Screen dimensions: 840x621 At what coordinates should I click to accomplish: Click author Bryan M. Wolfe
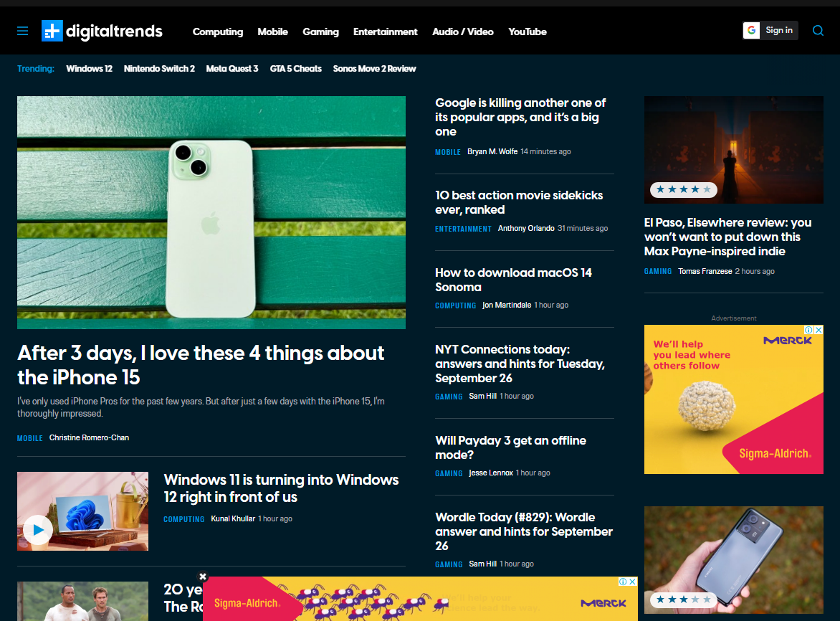(492, 151)
